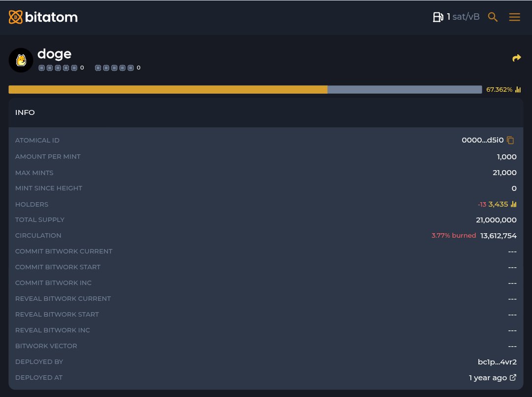
Task: Open the search magnifier icon
Action: tap(493, 17)
